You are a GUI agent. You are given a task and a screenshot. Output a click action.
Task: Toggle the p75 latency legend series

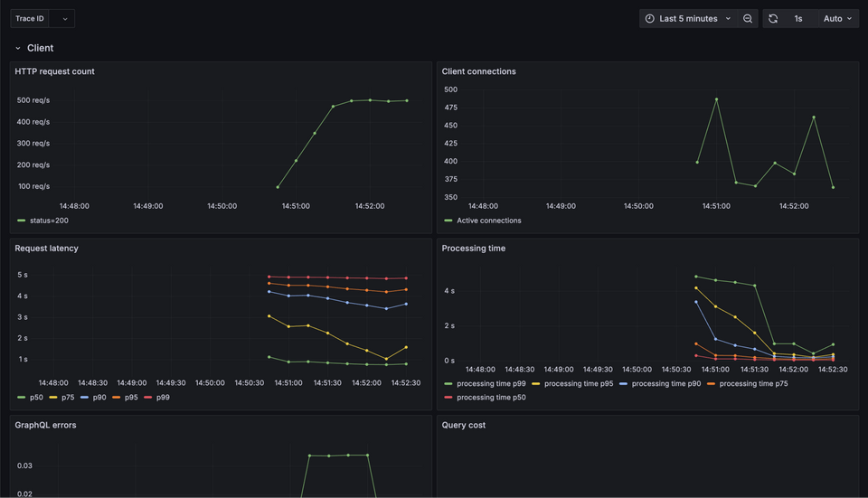[68, 398]
